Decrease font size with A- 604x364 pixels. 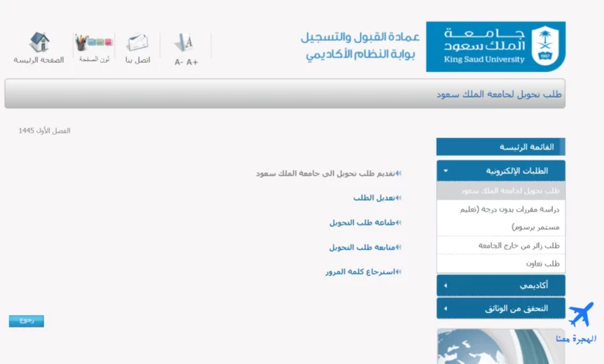tap(179, 62)
